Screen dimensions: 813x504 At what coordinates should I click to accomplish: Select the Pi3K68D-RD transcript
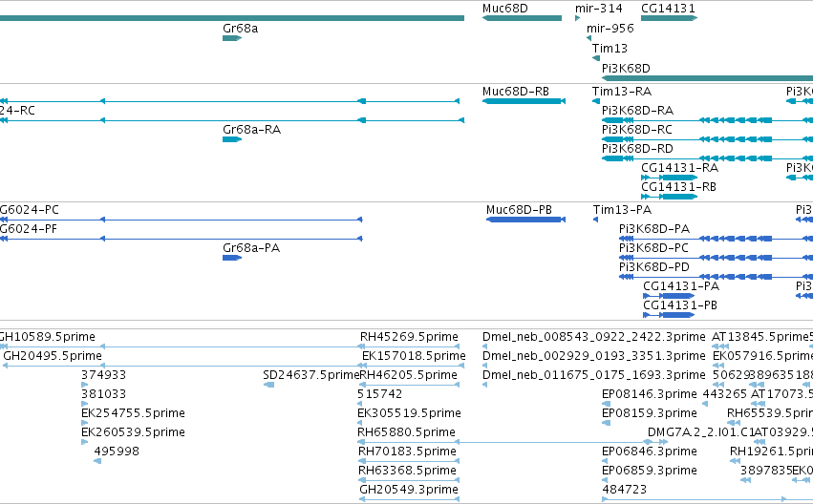point(637,149)
